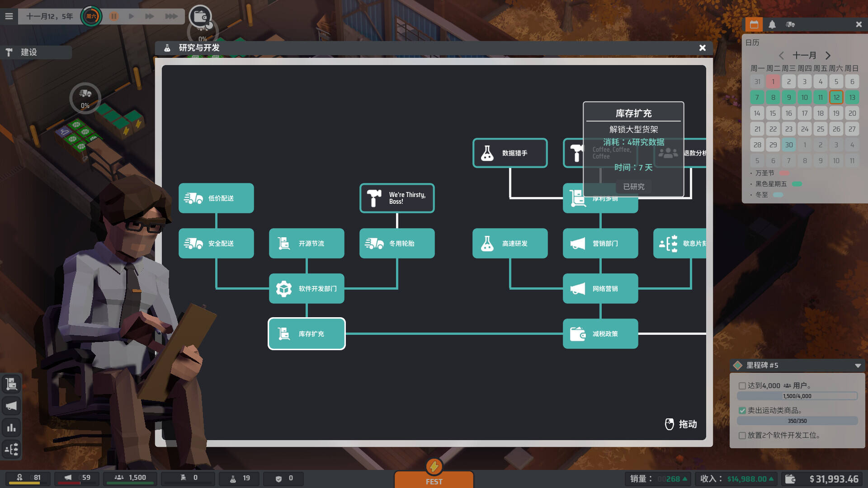
Task: Open the inventory shelf sidebar icon
Action: [11, 384]
